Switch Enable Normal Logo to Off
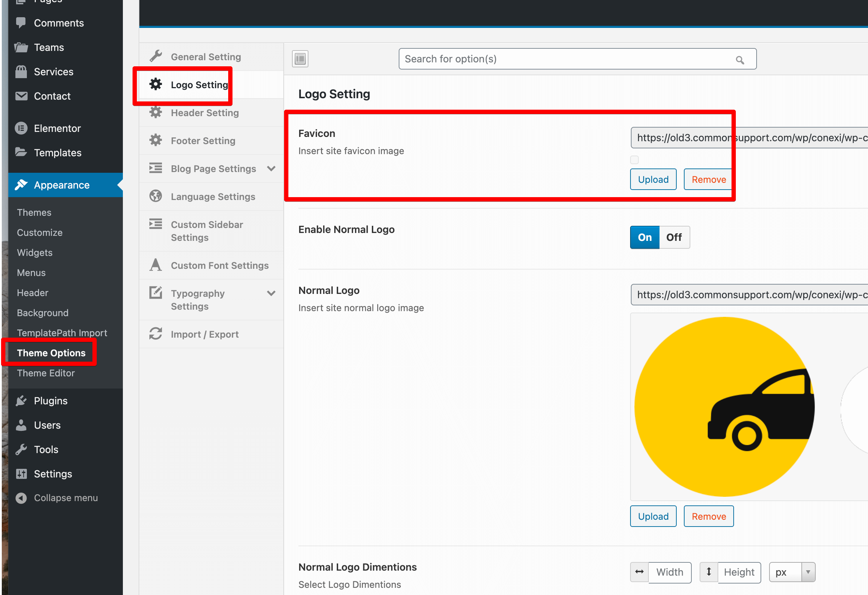This screenshot has width=868, height=595. (x=674, y=237)
